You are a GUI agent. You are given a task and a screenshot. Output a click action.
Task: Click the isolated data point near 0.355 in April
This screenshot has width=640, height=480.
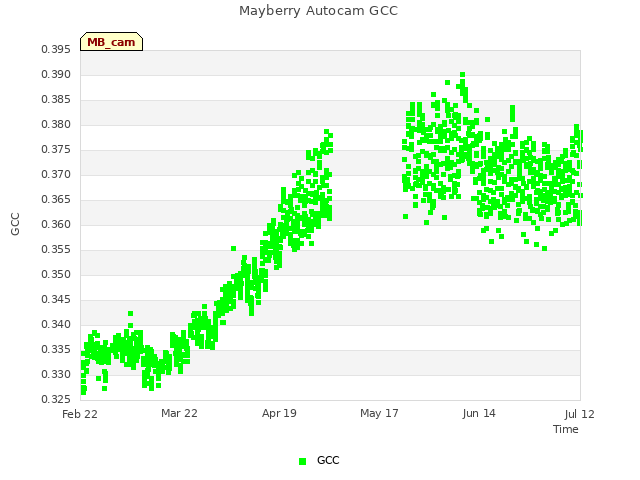[233, 249]
